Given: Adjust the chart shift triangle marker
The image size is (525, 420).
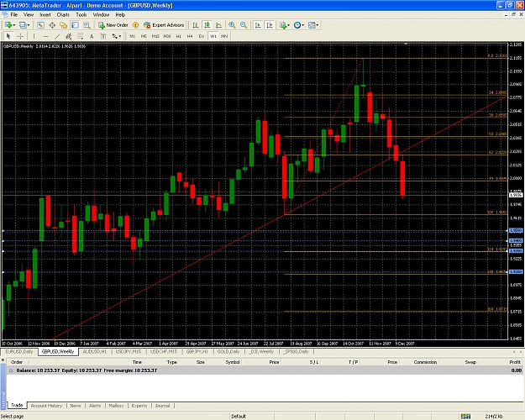Looking at the screenshot, I should click(406, 44).
